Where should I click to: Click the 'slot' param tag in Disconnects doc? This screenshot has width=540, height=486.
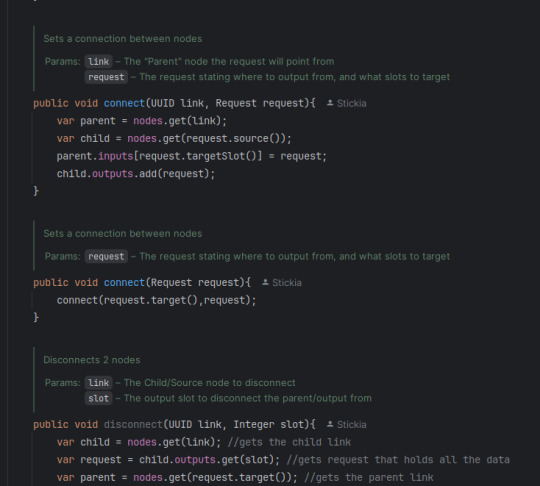click(x=98, y=399)
